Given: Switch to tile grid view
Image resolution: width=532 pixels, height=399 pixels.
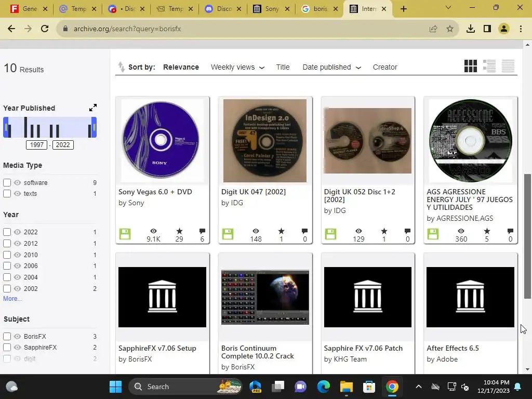Looking at the screenshot, I should coord(470,66).
